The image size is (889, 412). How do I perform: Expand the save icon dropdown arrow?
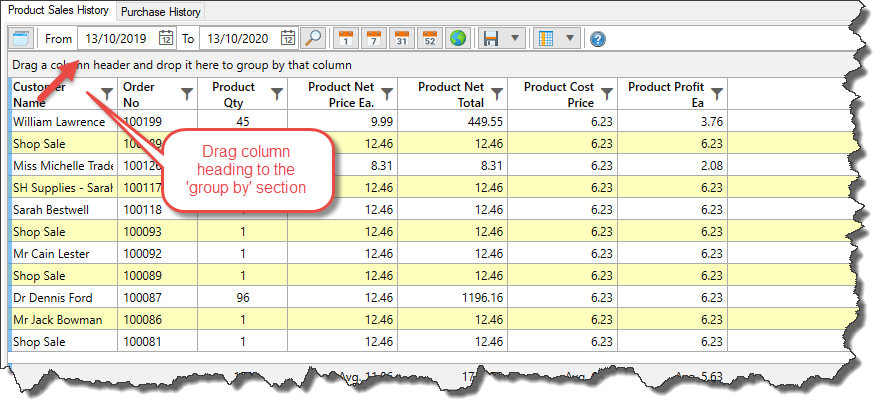tap(515, 39)
